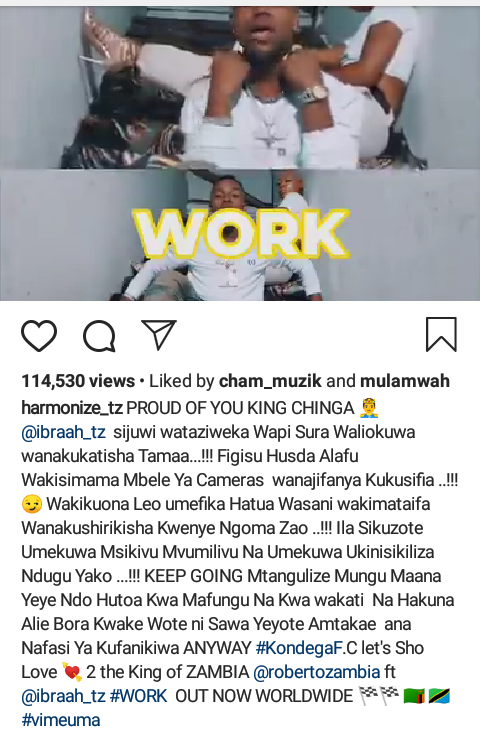Screen dimensions: 480x738
Task: Open the #KondegaF hashtag
Action: (299, 648)
